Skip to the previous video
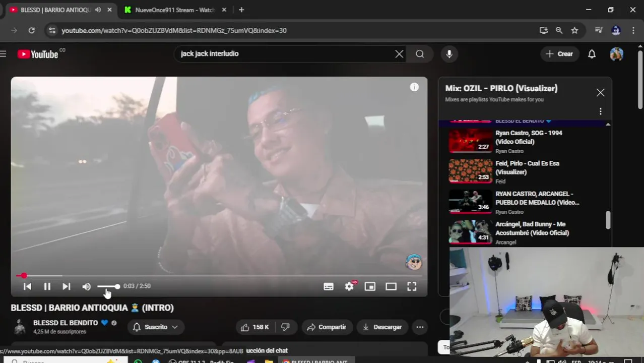The height and width of the screenshot is (363, 644). click(x=28, y=286)
